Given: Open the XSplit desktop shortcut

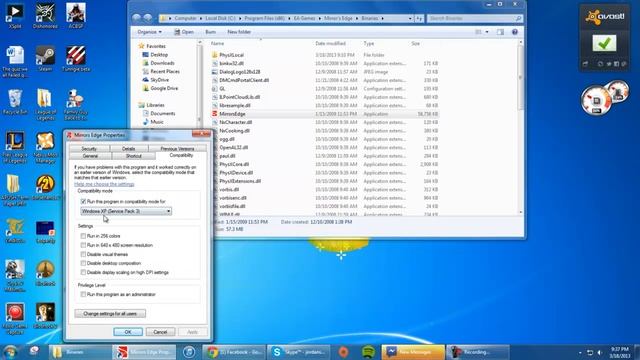Looking at the screenshot, I should (x=15, y=16).
